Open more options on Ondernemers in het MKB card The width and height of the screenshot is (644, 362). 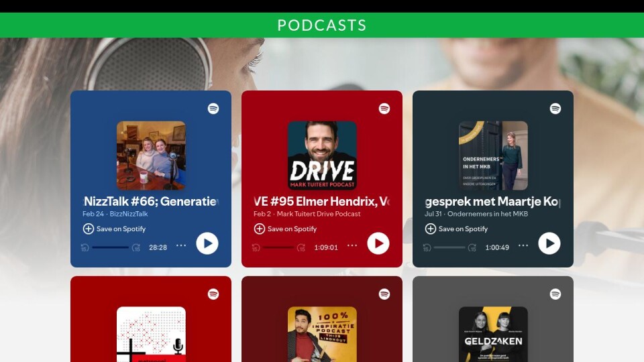(523, 245)
